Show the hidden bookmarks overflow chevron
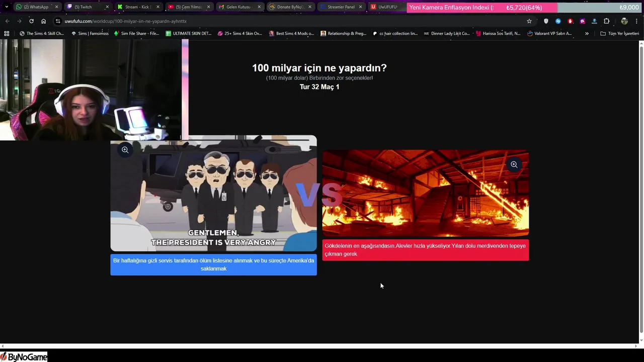 [x=587, y=34]
